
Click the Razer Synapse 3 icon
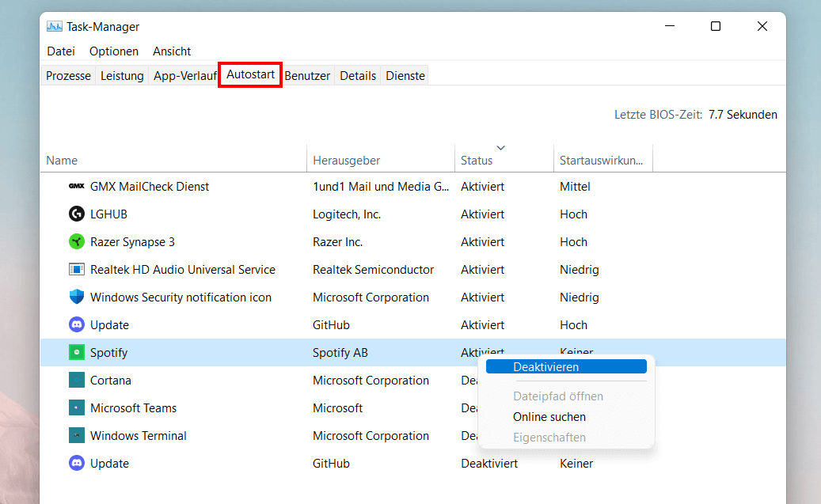pos(77,242)
